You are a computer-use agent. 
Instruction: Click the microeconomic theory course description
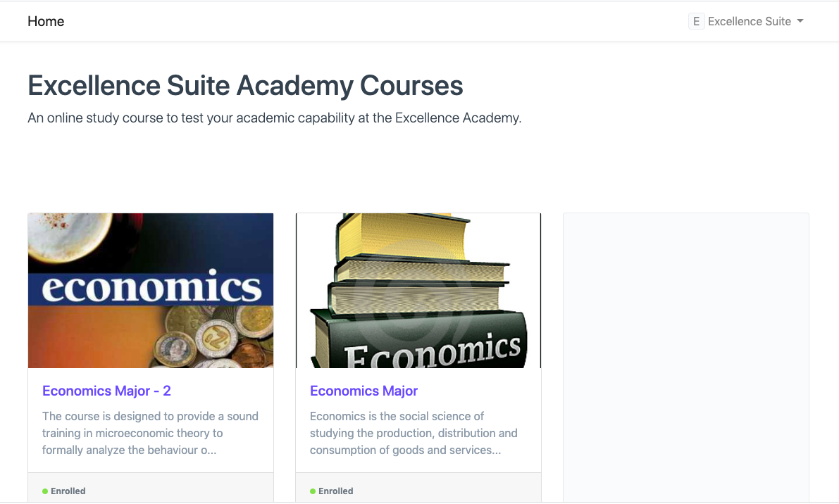(150, 433)
